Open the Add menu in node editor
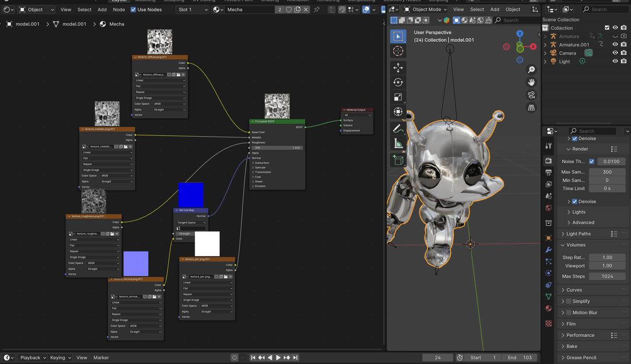The image size is (631, 364). [102, 9]
